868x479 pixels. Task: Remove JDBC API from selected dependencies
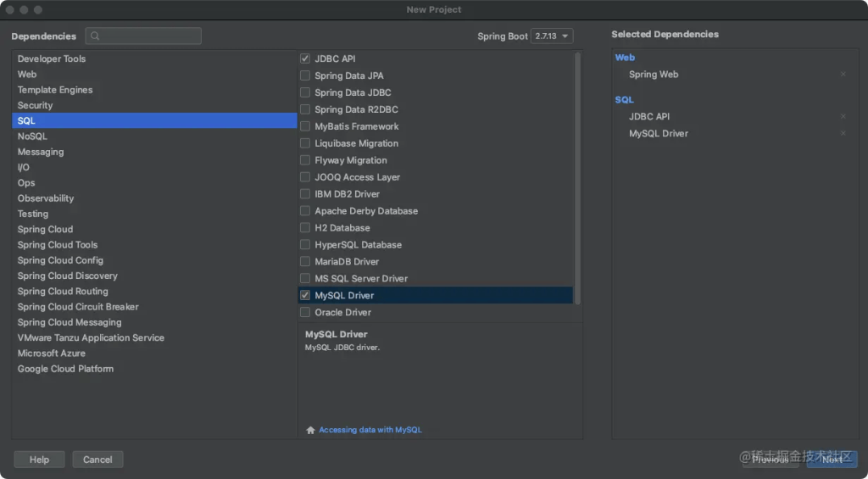pyautogui.click(x=843, y=117)
